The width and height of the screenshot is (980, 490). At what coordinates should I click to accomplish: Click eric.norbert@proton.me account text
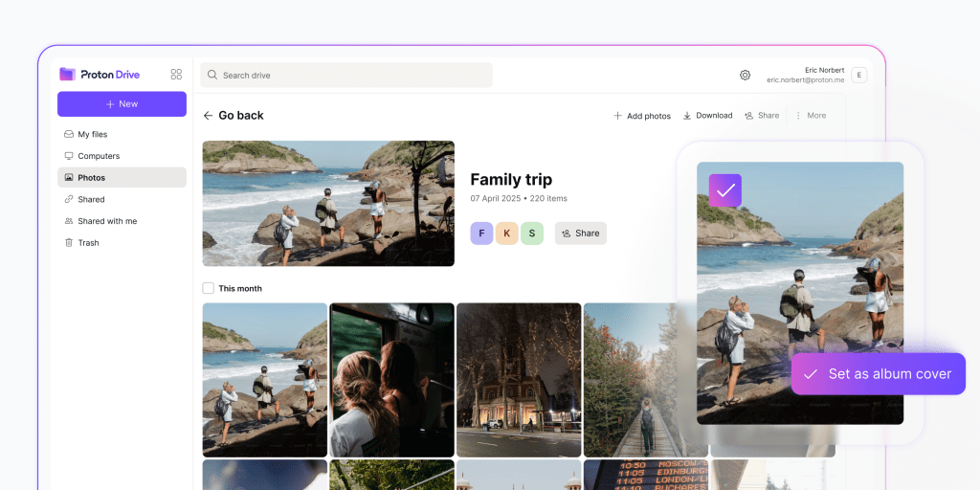(806, 80)
